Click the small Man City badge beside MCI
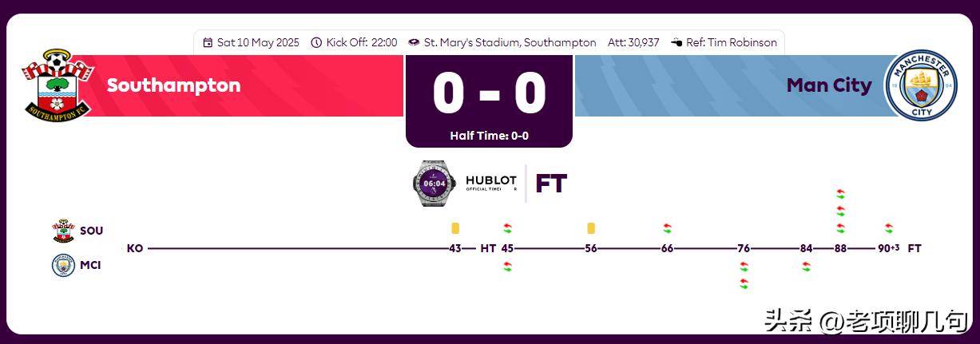This screenshot has width=980, height=344. coord(63,265)
